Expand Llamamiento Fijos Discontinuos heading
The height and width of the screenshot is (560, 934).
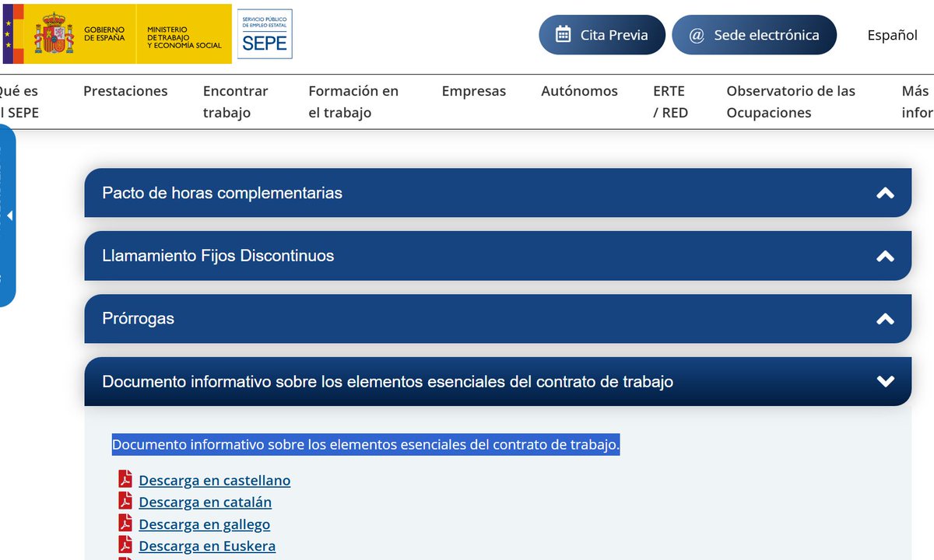(497, 256)
